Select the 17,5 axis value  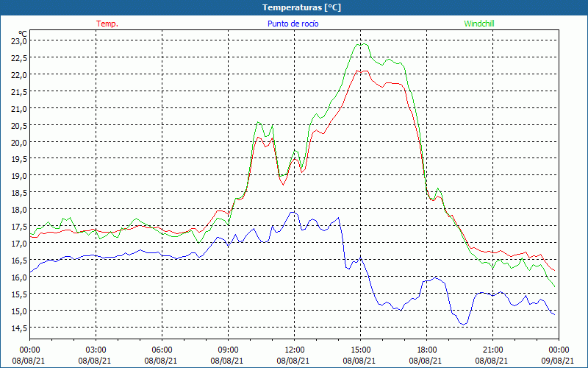[19, 227]
